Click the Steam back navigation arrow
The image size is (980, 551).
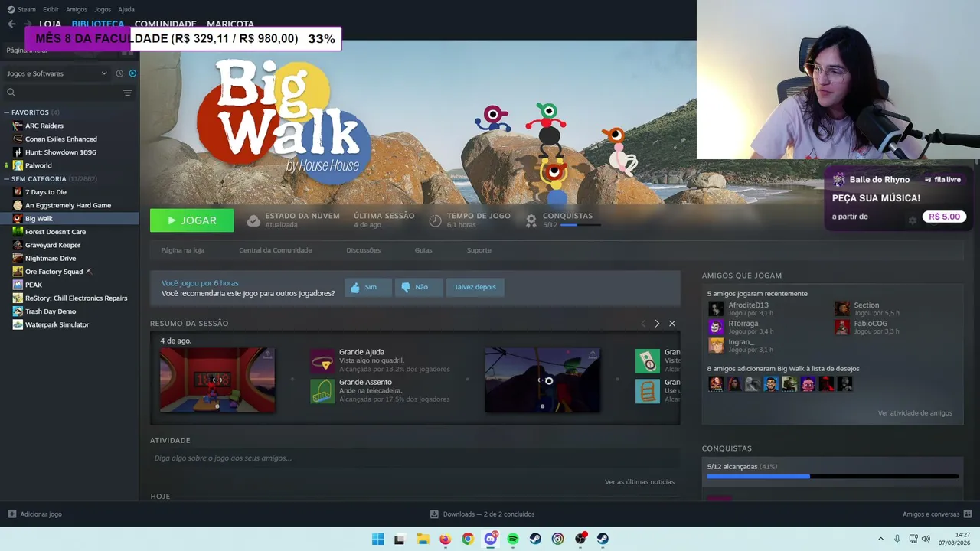[x=11, y=24]
